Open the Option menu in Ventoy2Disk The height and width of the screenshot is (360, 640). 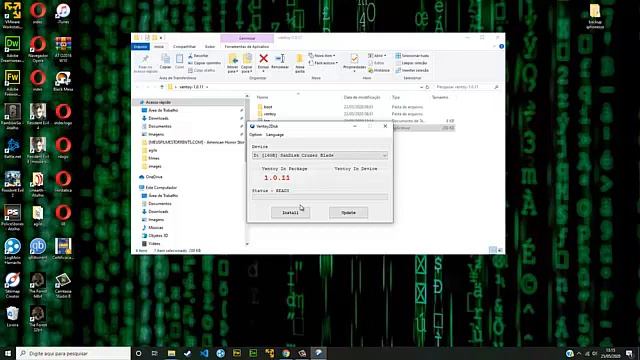pyautogui.click(x=256, y=135)
